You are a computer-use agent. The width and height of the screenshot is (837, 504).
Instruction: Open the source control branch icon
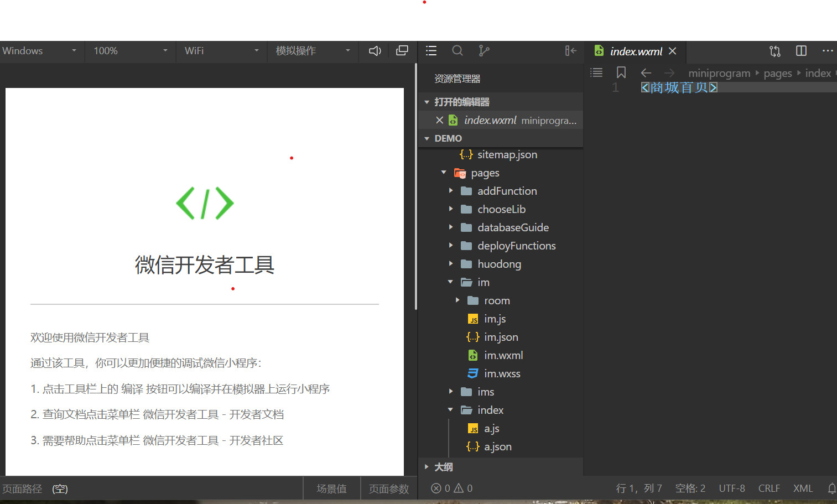coord(484,51)
